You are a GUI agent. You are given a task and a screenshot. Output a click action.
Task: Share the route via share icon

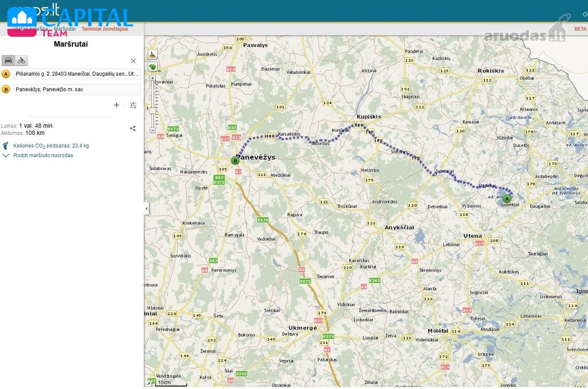point(133,129)
